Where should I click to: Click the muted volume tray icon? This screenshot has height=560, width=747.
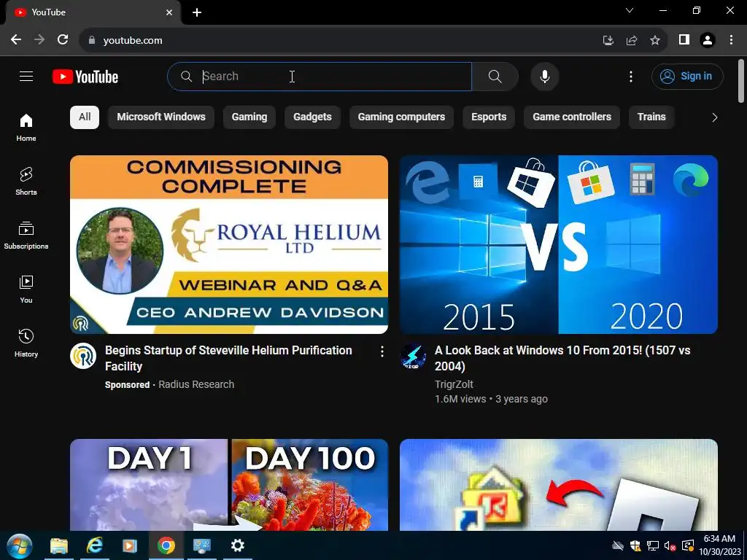point(670,546)
